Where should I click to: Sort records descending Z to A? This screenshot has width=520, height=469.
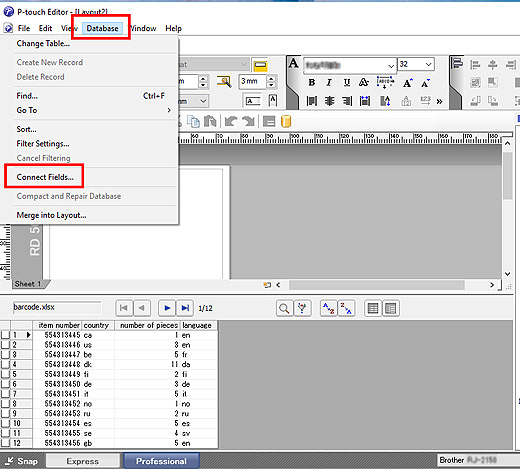click(x=346, y=308)
